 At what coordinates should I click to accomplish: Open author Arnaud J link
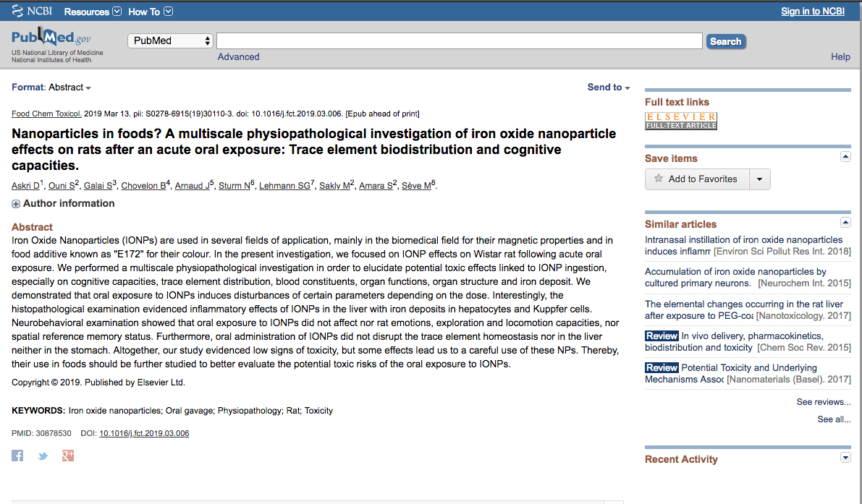tap(192, 186)
